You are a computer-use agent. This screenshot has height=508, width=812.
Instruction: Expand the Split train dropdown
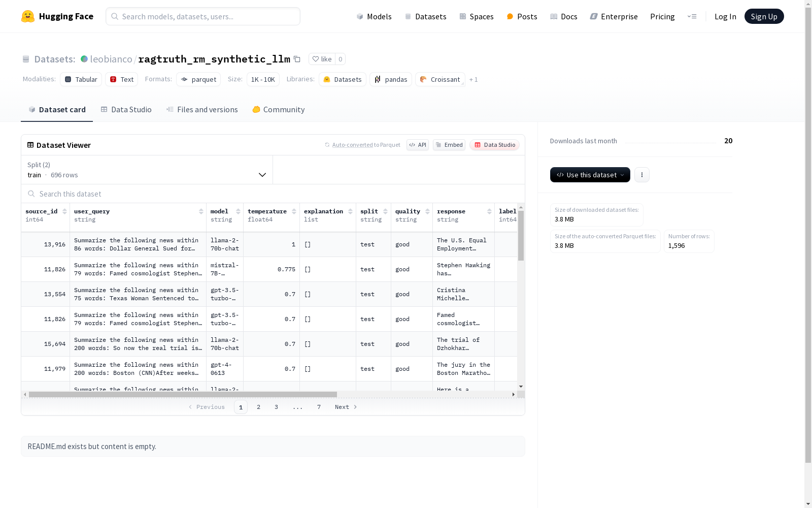click(x=147, y=170)
